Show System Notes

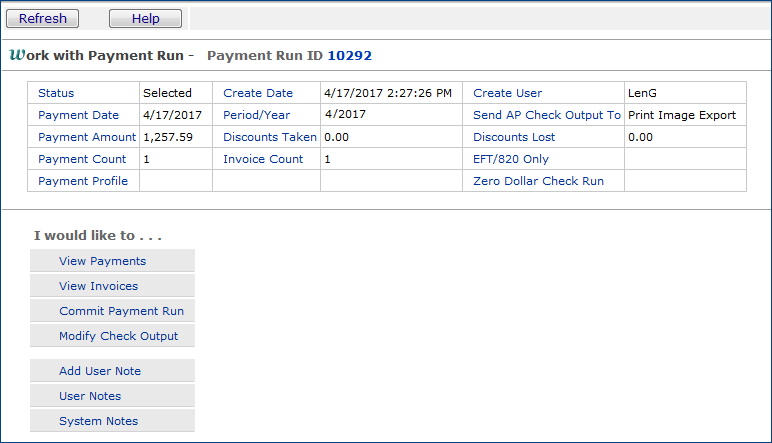coord(99,421)
